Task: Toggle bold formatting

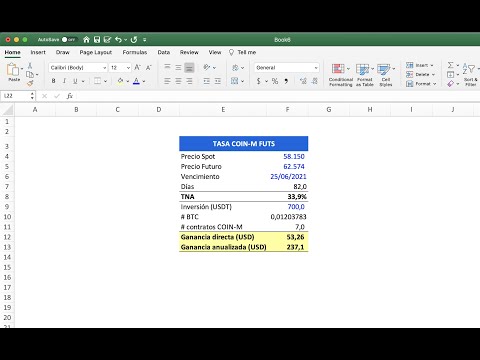Action: click(x=53, y=81)
